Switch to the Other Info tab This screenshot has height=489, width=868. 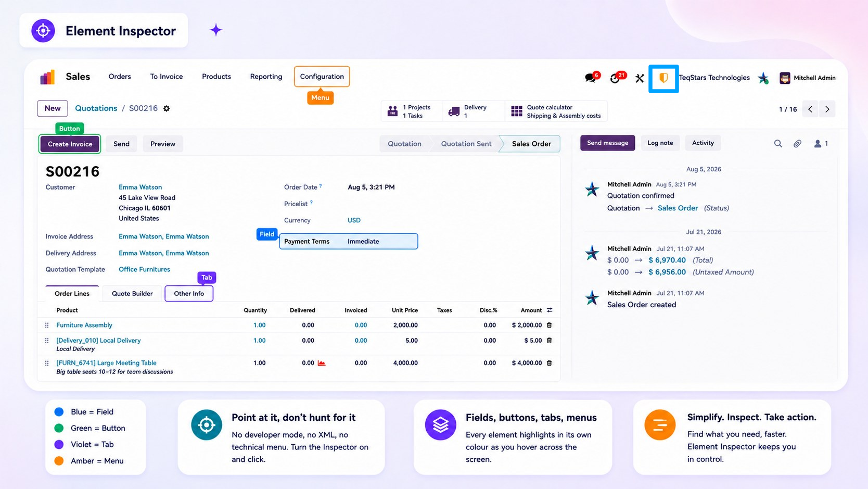(189, 294)
